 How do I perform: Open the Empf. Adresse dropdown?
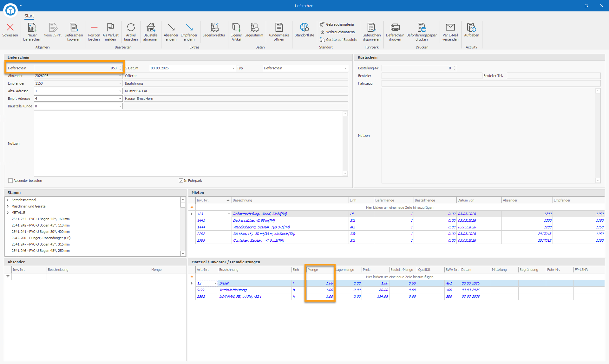120,99
